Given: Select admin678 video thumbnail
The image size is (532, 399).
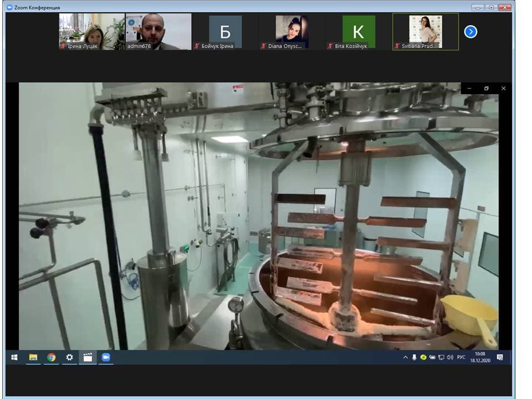Looking at the screenshot, I should [158, 32].
